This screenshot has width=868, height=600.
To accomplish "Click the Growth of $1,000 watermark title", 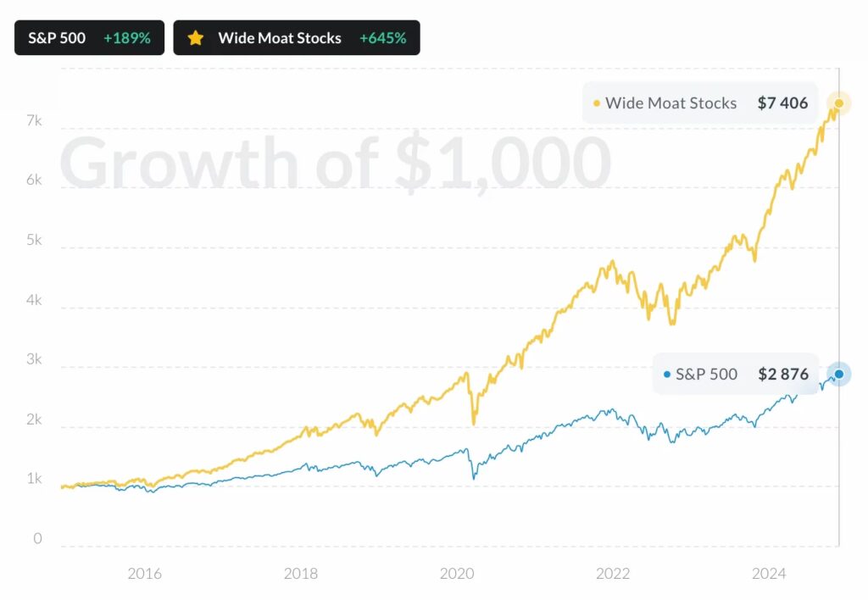I will (335, 163).
